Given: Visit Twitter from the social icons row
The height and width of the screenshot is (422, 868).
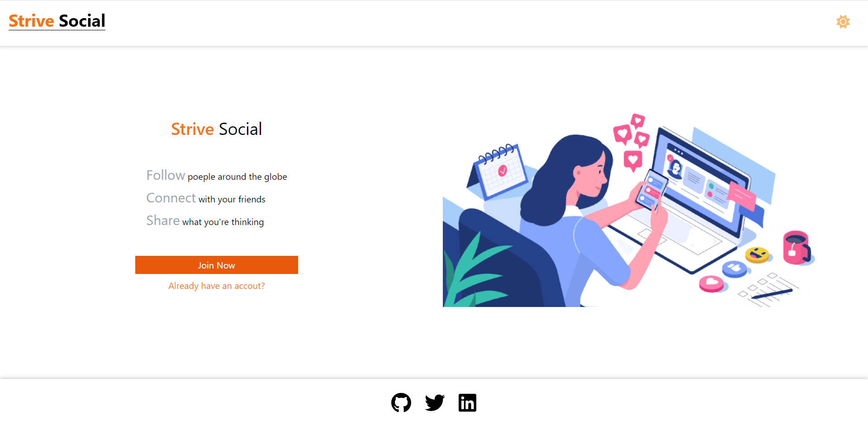Looking at the screenshot, I should pyautogui.click(x=434, y=402).
